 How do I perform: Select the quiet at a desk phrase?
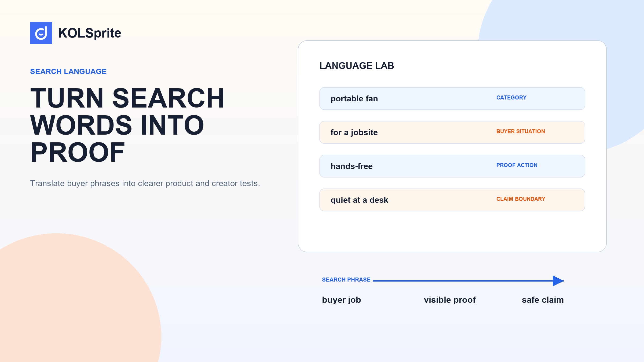(x=359, y=200)
